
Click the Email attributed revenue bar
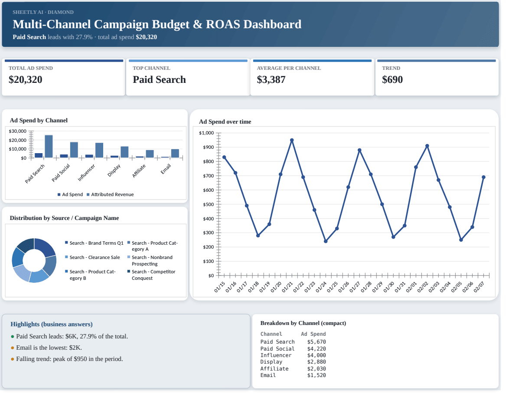pyautogui.click(x=175, y=154)
